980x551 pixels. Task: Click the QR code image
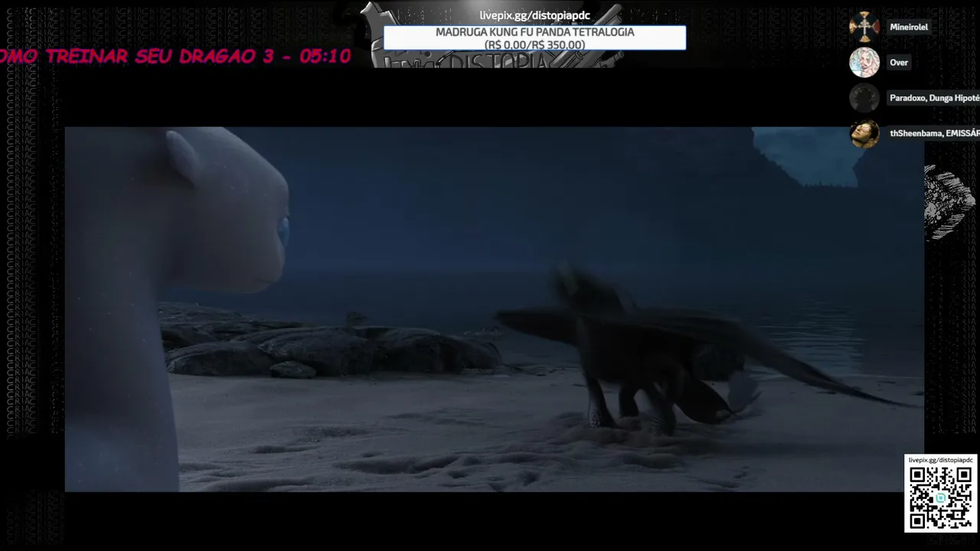940,497
